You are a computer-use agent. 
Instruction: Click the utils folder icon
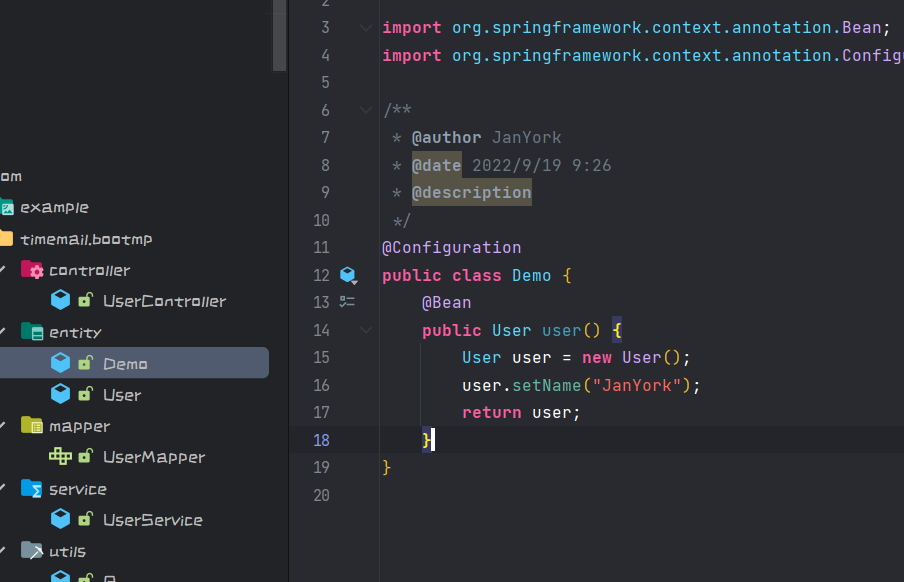(x=32, y=550)
